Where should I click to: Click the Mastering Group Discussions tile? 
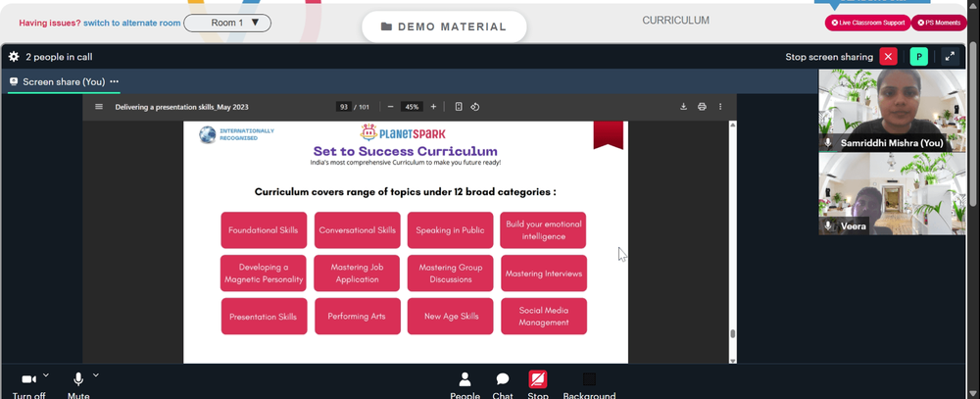pyautogui.click(x=450, y=274)
